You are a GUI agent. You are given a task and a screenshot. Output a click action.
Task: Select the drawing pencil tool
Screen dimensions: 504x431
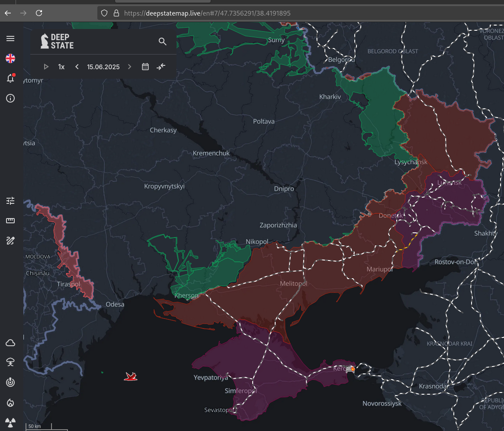(x=10, y=241)
